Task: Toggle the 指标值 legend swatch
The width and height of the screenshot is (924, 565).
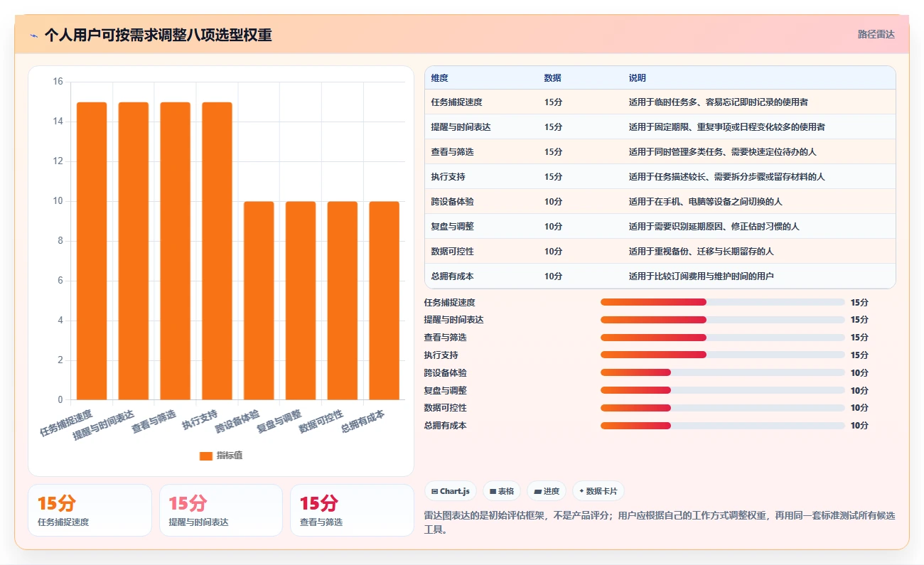Action: click(205, 456)
